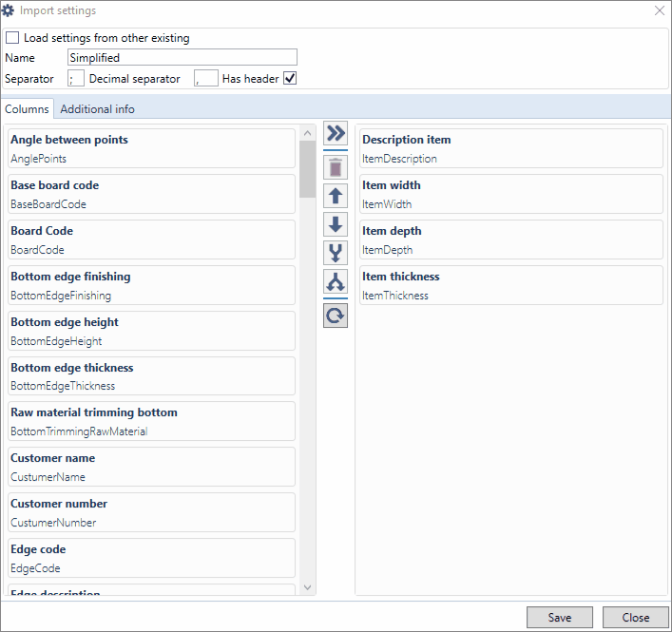Viewport: 672px width, 632px height.
Task: Select the Board Code column item
Action: [x=152, y=239]
